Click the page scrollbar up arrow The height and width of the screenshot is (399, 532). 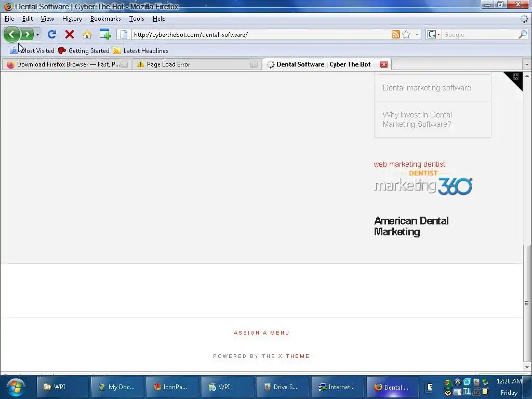[x=527, y=76]
